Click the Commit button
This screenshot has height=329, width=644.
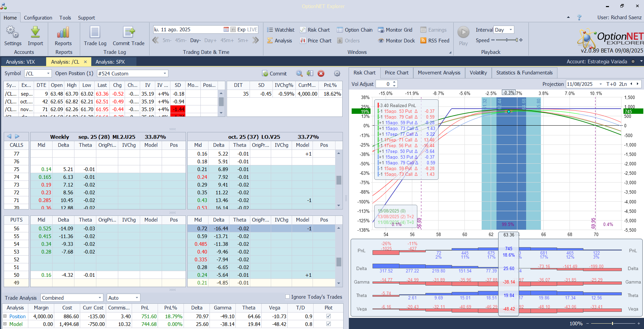click(x=275, y=74)
